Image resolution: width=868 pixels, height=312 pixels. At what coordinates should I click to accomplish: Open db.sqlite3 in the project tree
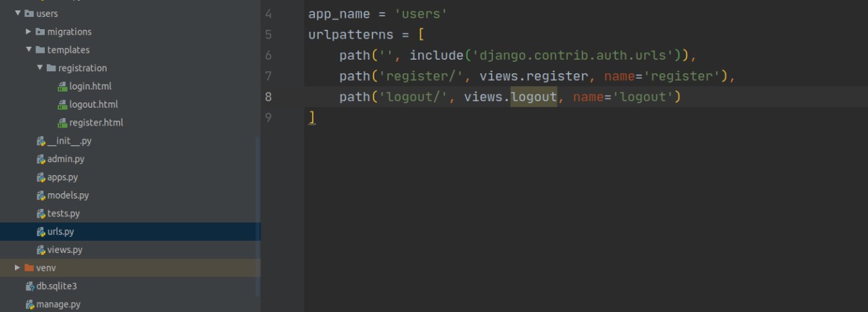click(56, 286)
